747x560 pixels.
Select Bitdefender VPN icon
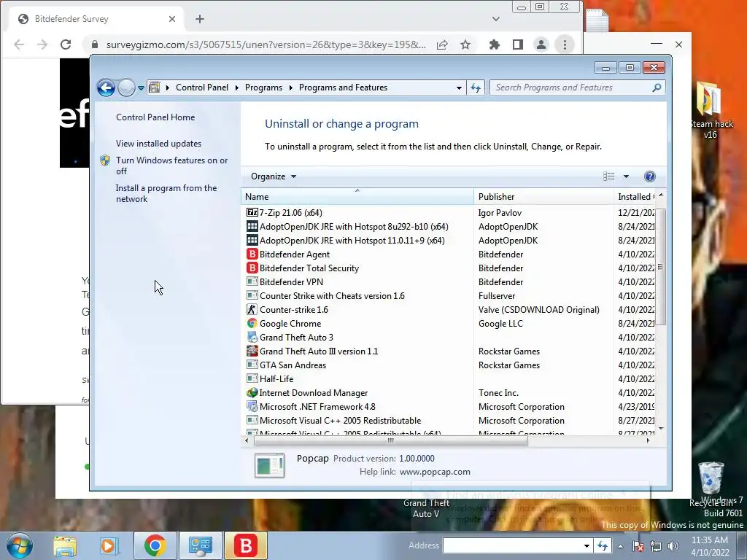tap(252, 282)
